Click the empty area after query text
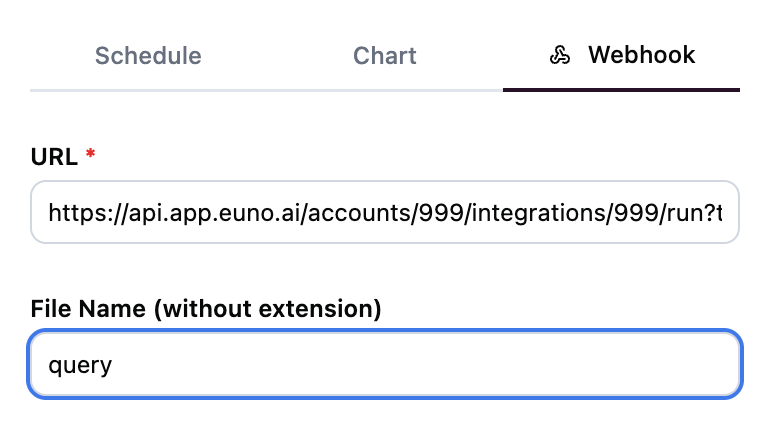The width and height of the screenshot is (762, 430). 420,366
